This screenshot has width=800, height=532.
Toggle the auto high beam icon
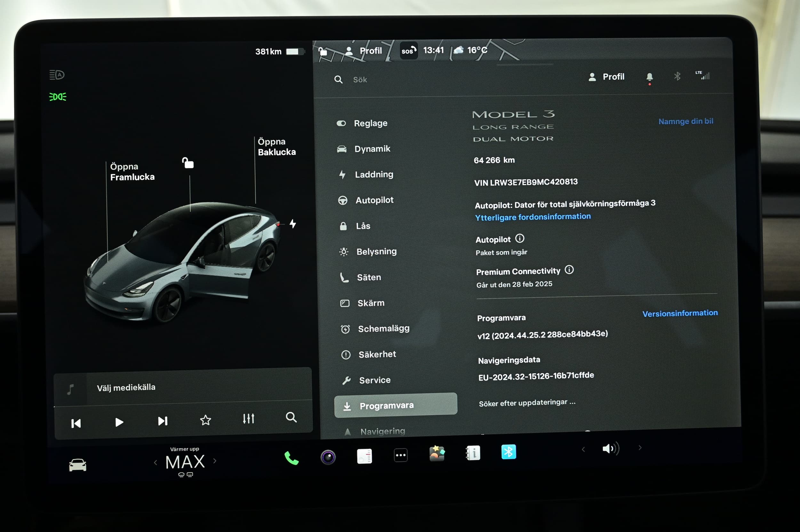[x=57, y=75]
